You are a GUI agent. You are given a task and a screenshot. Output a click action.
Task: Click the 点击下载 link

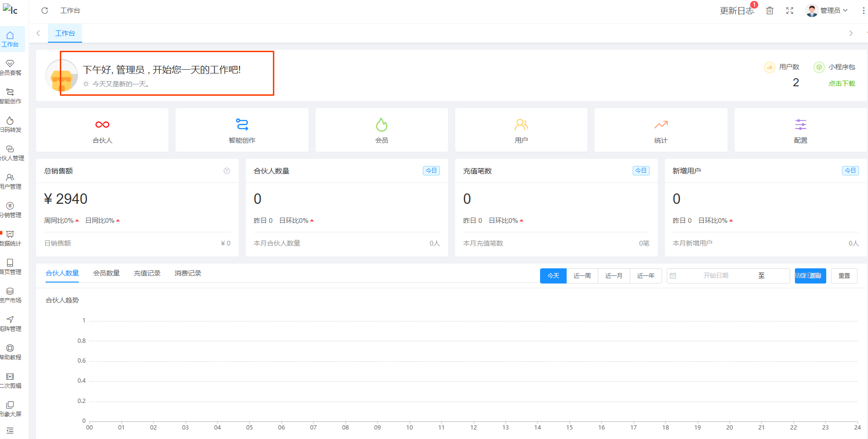point(841,83)
